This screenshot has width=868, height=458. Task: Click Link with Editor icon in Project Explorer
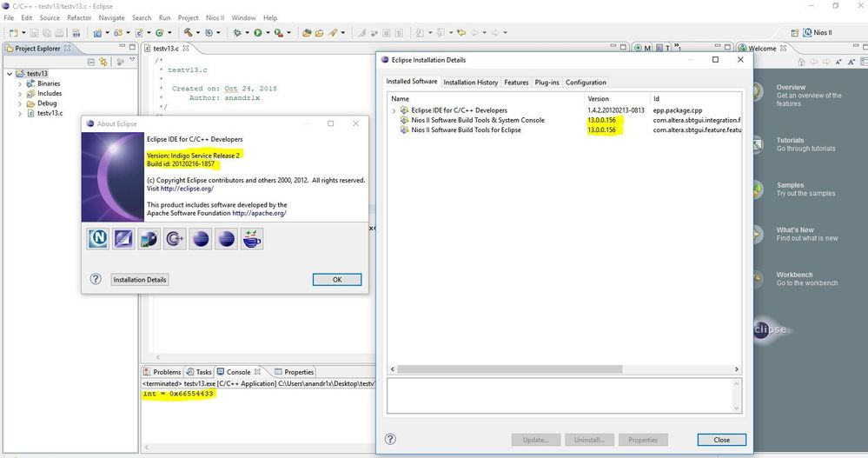pyautogui.click(x=103, y=62)
